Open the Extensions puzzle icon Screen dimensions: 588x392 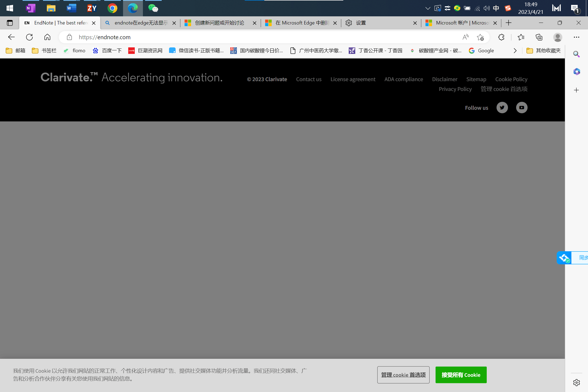point(501,37)
